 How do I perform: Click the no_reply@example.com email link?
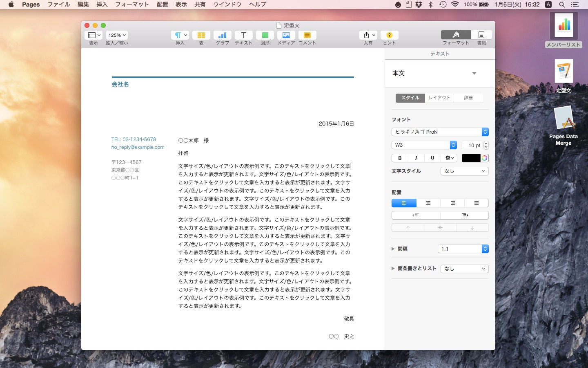(x=138, y=147)
